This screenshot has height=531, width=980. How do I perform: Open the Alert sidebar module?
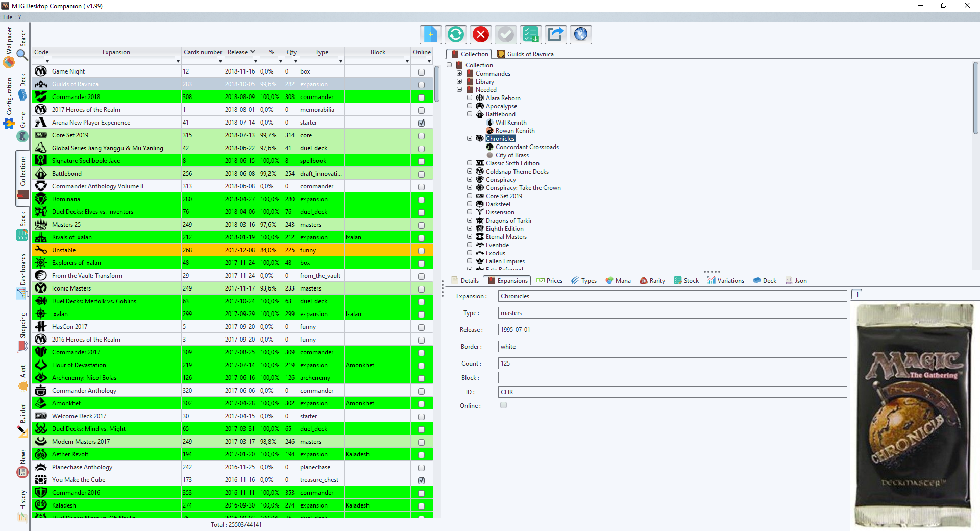click(x=22, y=378)
